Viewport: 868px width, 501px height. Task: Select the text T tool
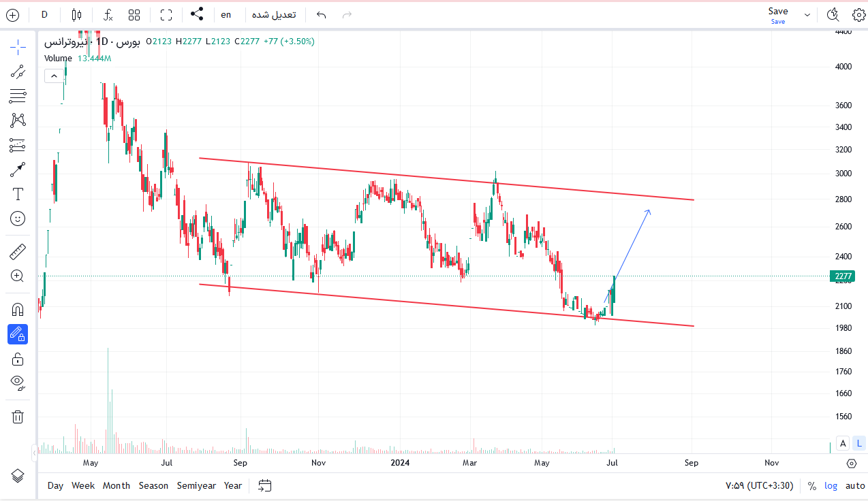[x=18, y=194]
